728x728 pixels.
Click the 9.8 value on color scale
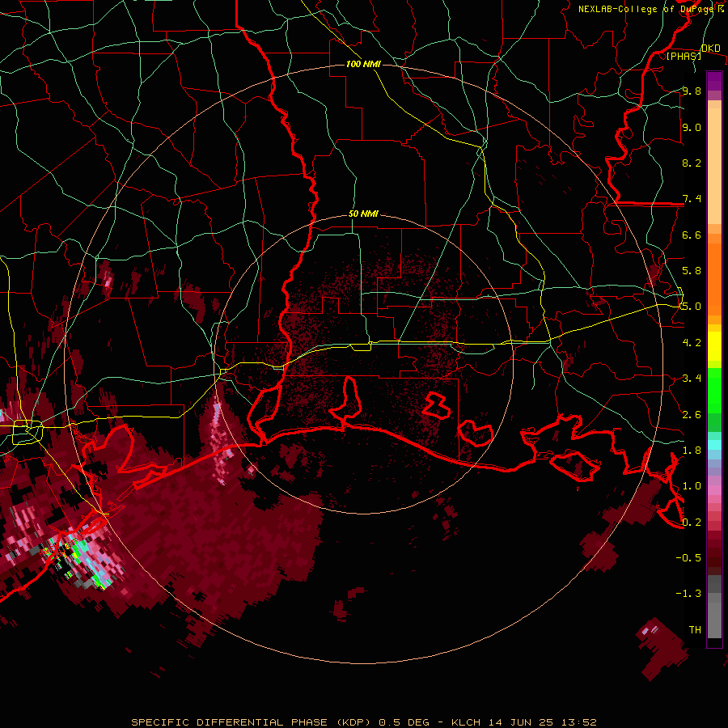692,91
